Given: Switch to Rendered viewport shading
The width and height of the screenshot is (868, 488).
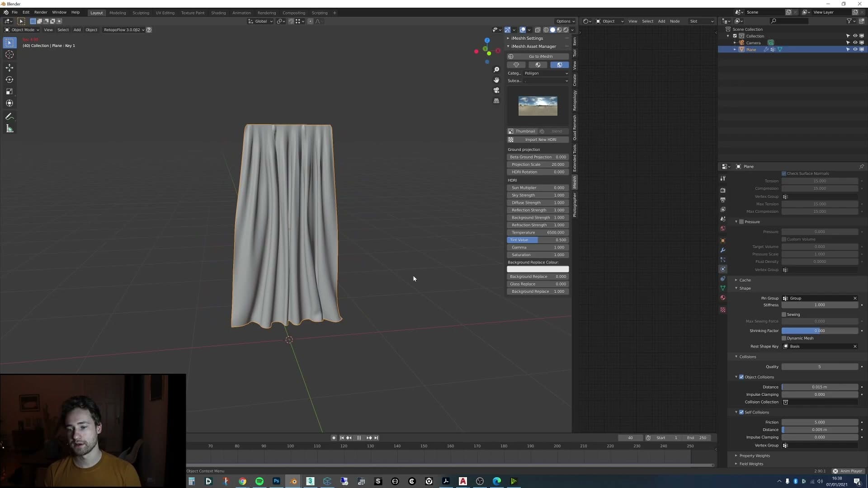Looking at the screenshot, I should point(566,30).
